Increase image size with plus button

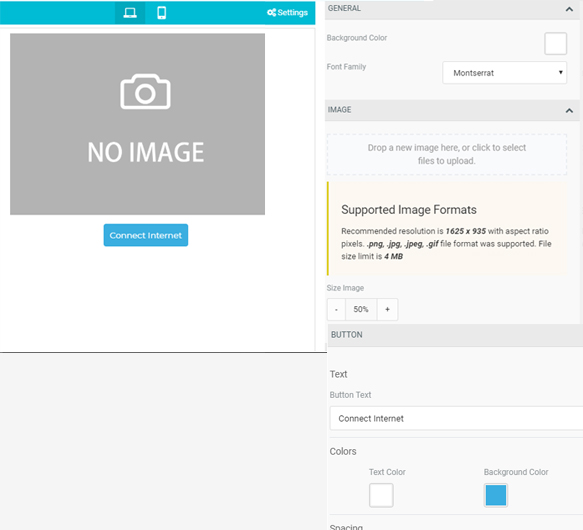point(387,309)
